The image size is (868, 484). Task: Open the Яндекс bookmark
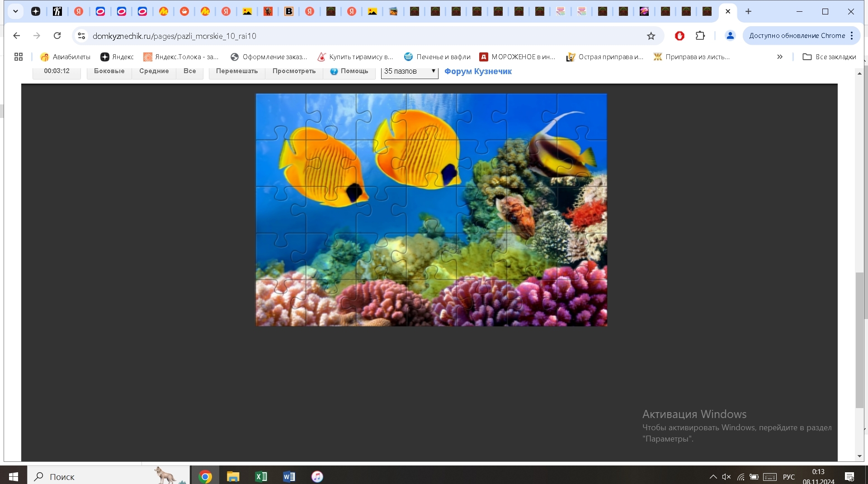point(117,56)
